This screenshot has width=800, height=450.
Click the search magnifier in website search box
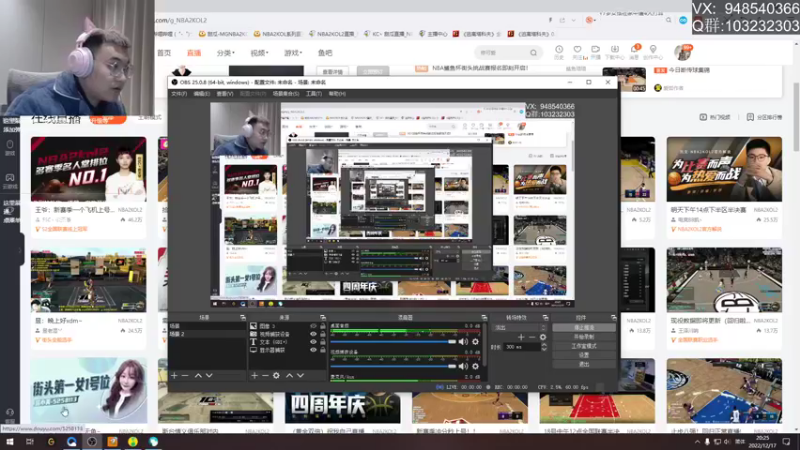coord(533,53)
